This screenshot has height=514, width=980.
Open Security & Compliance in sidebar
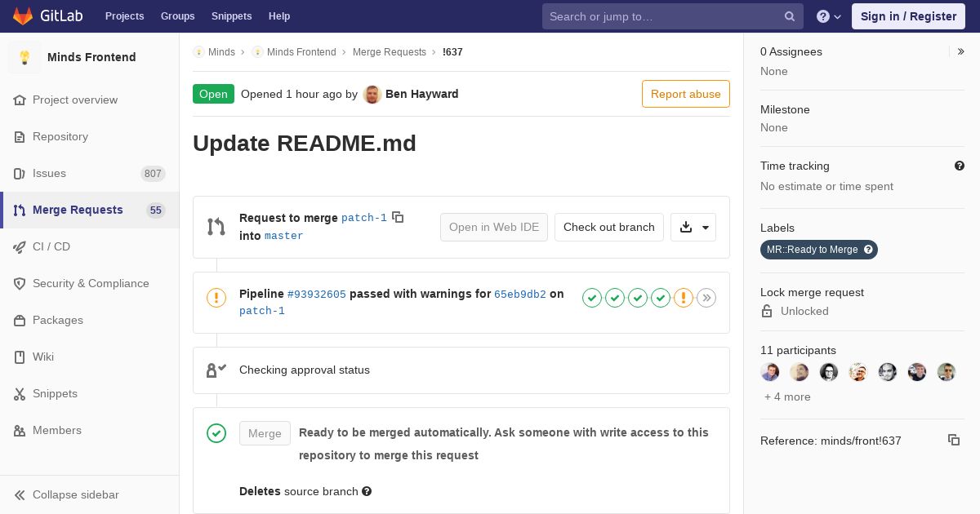point(90,283)
